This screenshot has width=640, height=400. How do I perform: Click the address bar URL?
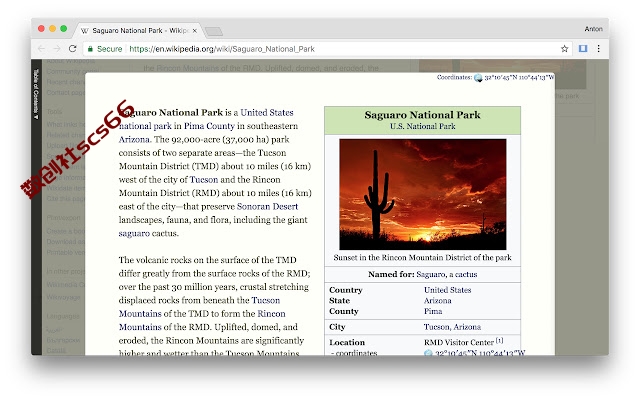pyautogui.click(x=222, y=49)
